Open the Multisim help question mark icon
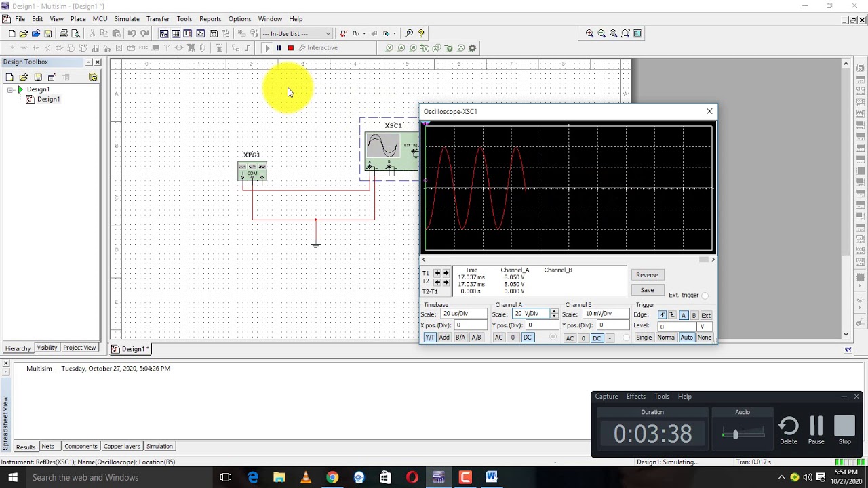Image resolution: width=868 pixels, height=488 pixels. click(x=421, y=33)
